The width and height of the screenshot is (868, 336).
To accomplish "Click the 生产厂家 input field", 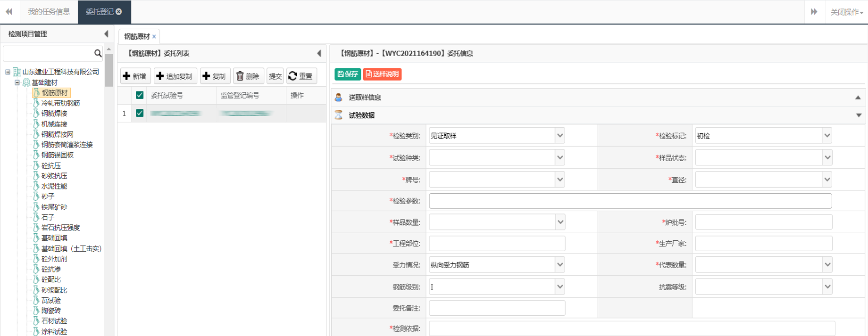I will (x=763, y=243).
